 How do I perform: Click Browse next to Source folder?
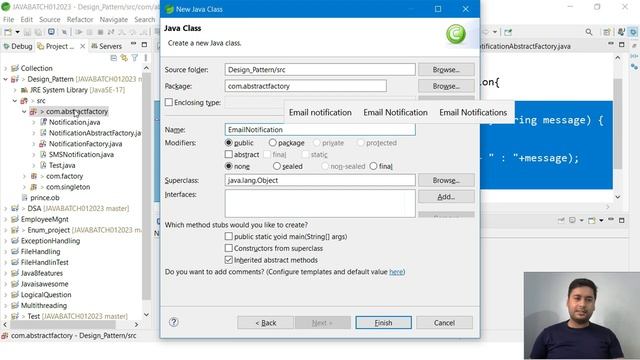tap(446, 69)
